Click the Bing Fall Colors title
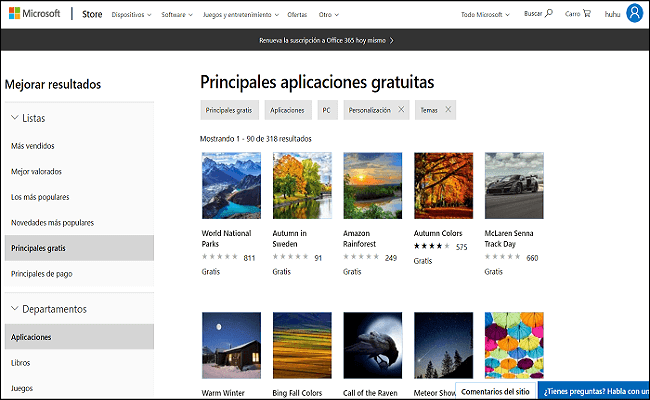 [297, 393]
